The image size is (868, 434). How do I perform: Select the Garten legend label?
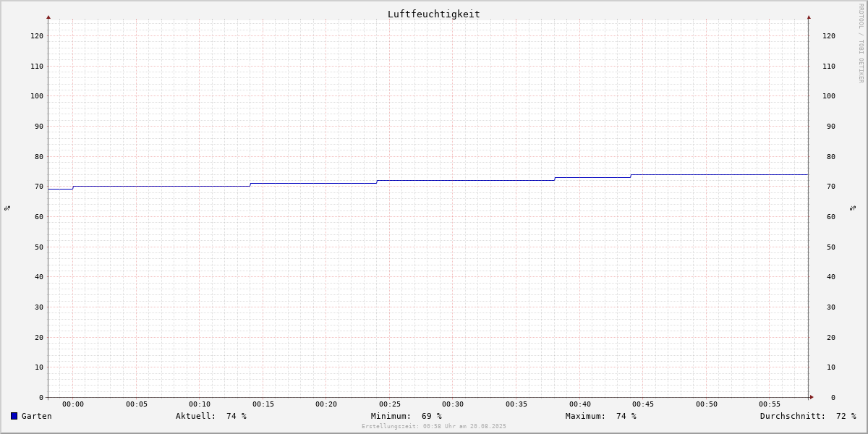click(x=37, y=416)
